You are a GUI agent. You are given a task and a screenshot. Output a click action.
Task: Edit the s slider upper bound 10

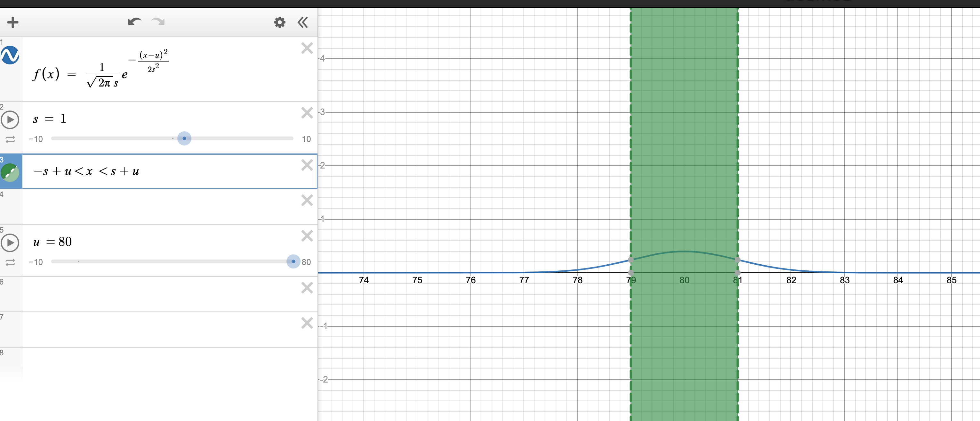(307, 139)
